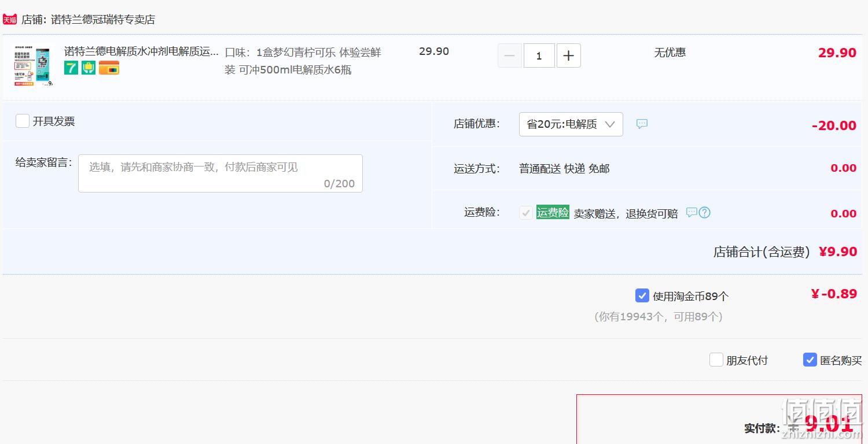Click the green shield guarantee icon
Viewport: 868px width, 444px height.
(x=89, y=68)
